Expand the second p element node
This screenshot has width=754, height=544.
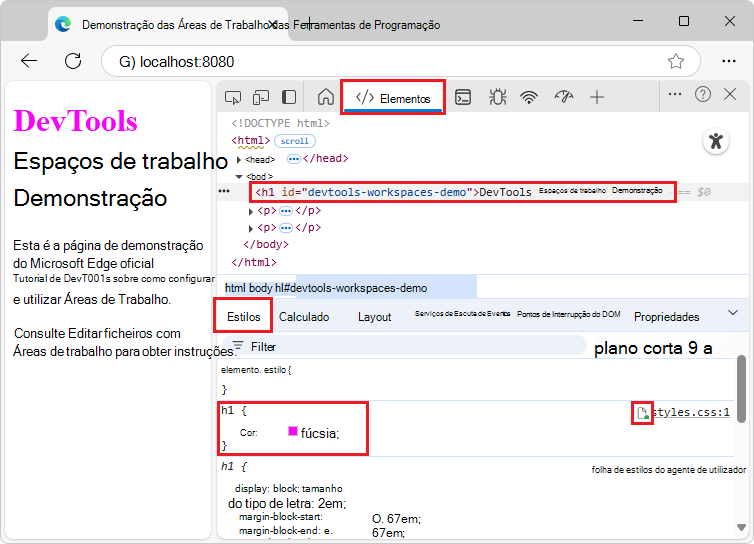(251, 228)
